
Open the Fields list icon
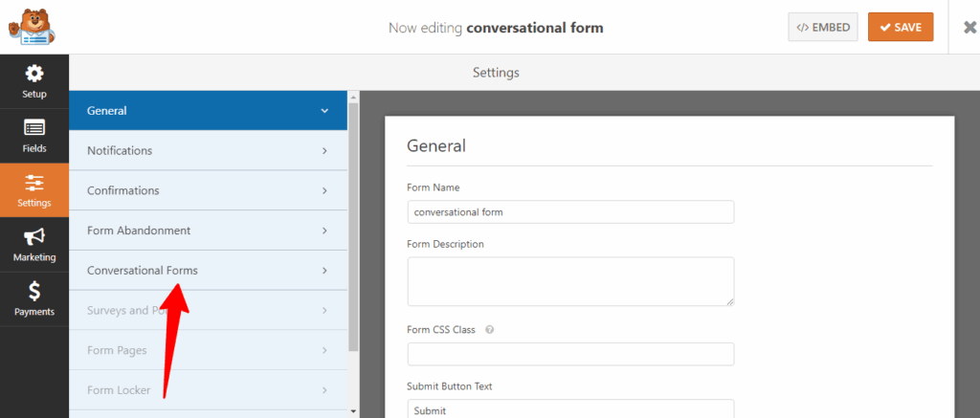pos(34,128)
